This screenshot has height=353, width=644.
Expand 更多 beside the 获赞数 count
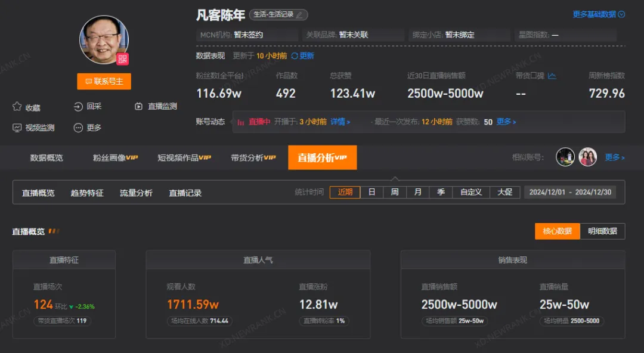504,121
